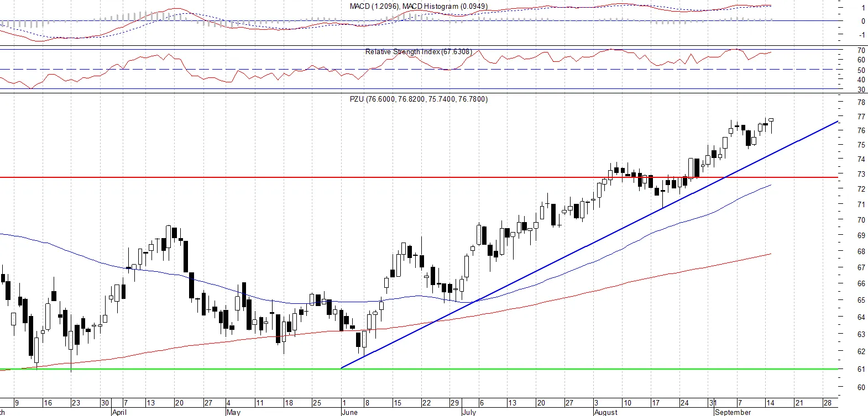Select the MACD indicator title label
This screenshot has height=416, width=868.
point(419,7)
